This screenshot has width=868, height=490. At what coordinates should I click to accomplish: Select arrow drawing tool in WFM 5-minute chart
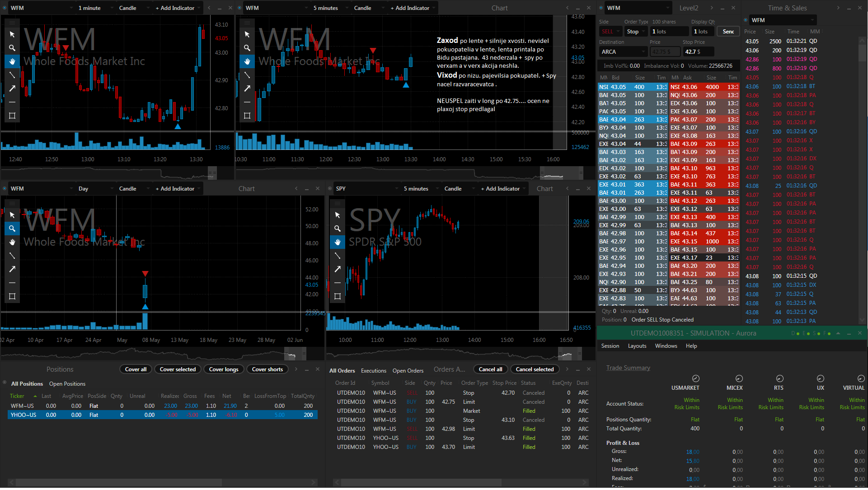[247, 89]
